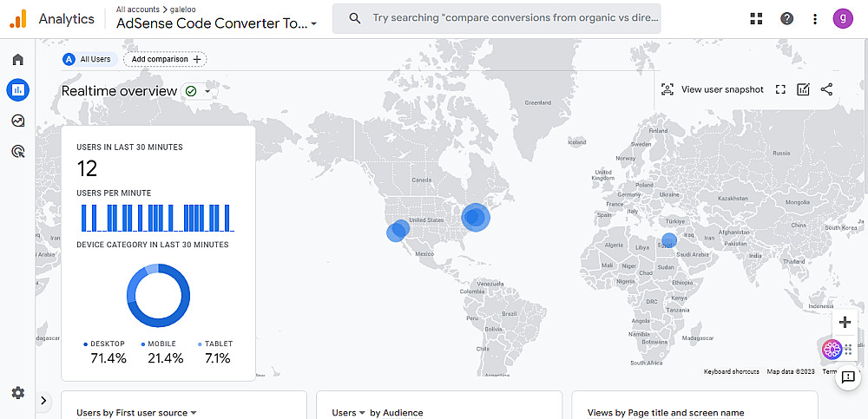Viewport: 868px width, 419px height.
Task: Open the Customize report edit icon
Action: 803,89
